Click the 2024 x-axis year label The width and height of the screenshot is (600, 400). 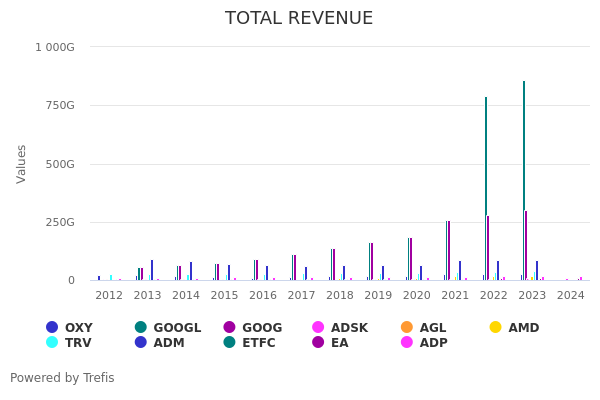click(570, 295)
